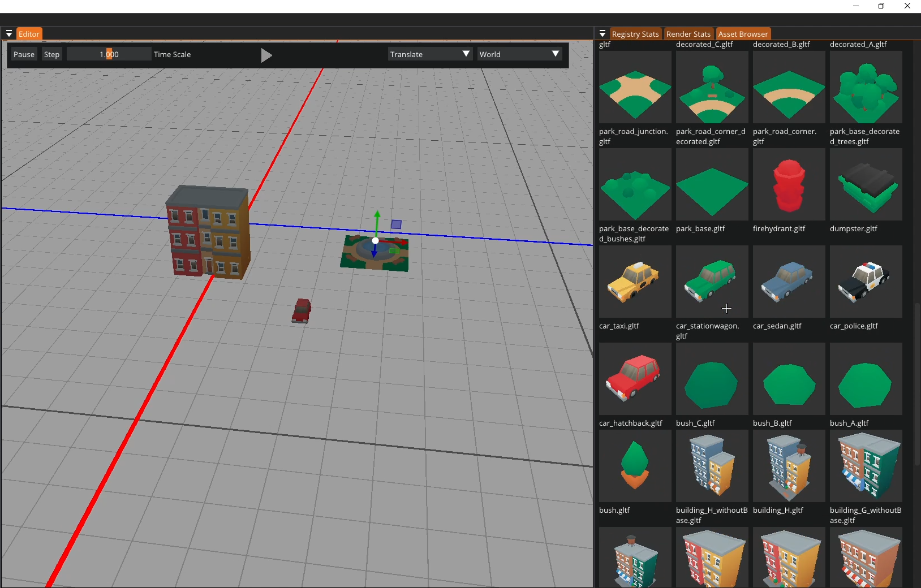Click the Step button
Image resolution: width=921 pixels, height=588 pixels.
(51, 54)
